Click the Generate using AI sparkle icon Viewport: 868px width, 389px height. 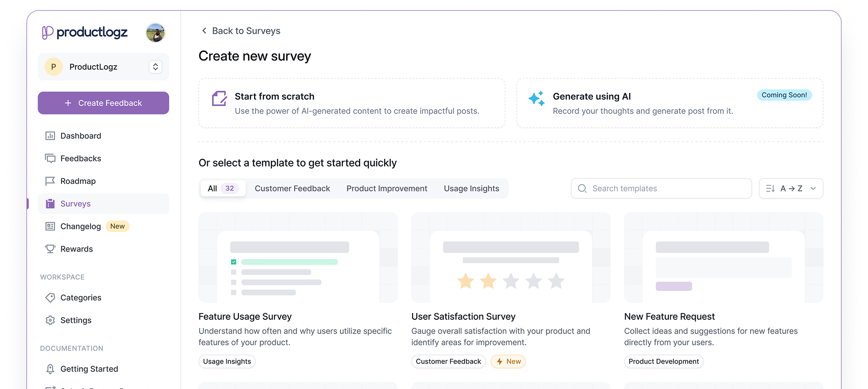[x=537, y=98]
